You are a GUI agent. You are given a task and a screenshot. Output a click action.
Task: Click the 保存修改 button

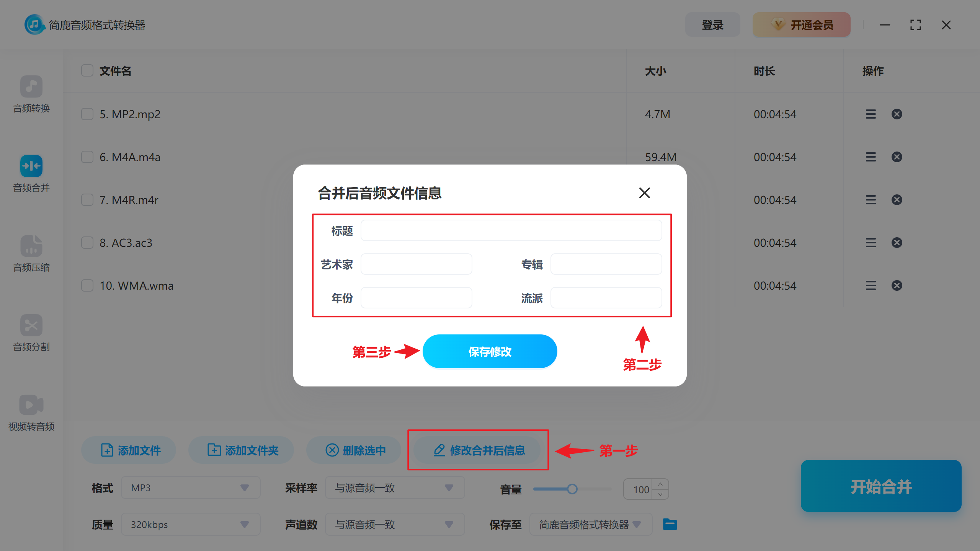coord(490,351)
